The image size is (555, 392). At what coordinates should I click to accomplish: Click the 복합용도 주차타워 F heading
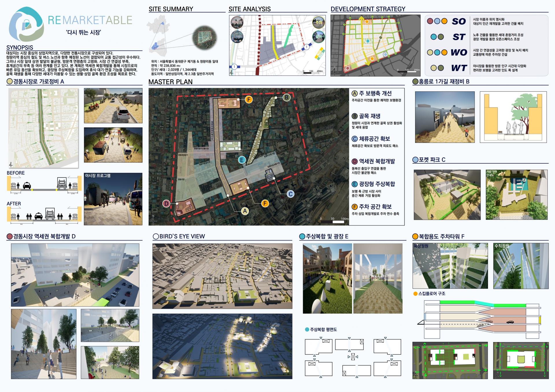pos(441,236)
